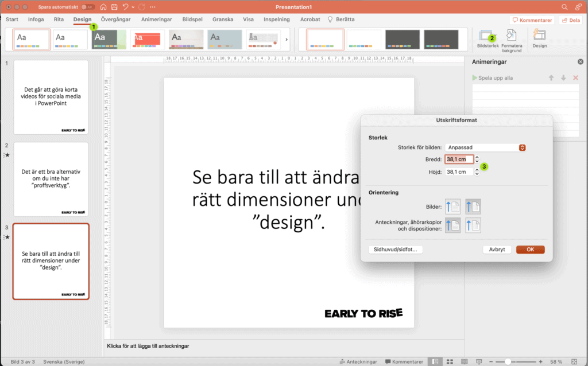Click Spela upp alla play button

coord(492,78)
